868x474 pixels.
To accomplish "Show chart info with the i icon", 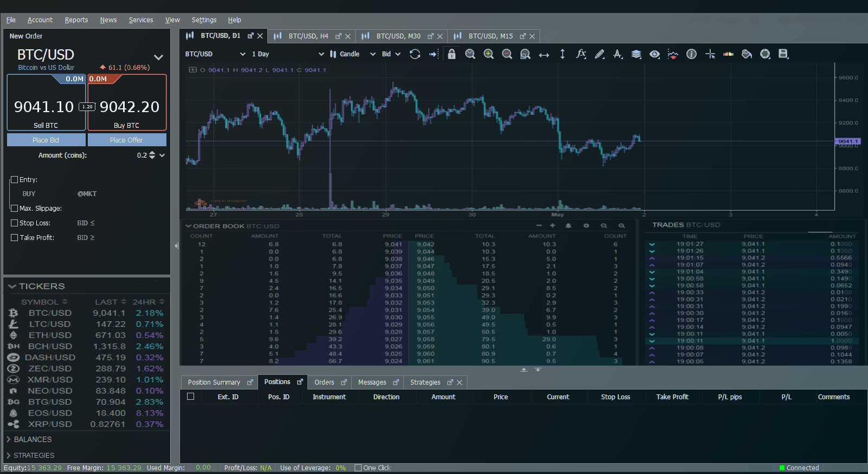I will tap(691, 54).
